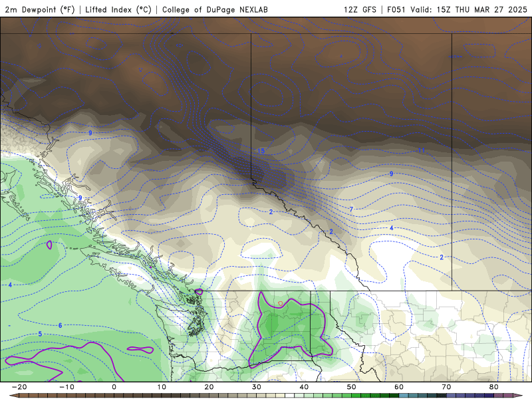The width and height of the screenshot is (532, 399).
Task: Click the '20' color scale label
Action: tap(209, 387)
